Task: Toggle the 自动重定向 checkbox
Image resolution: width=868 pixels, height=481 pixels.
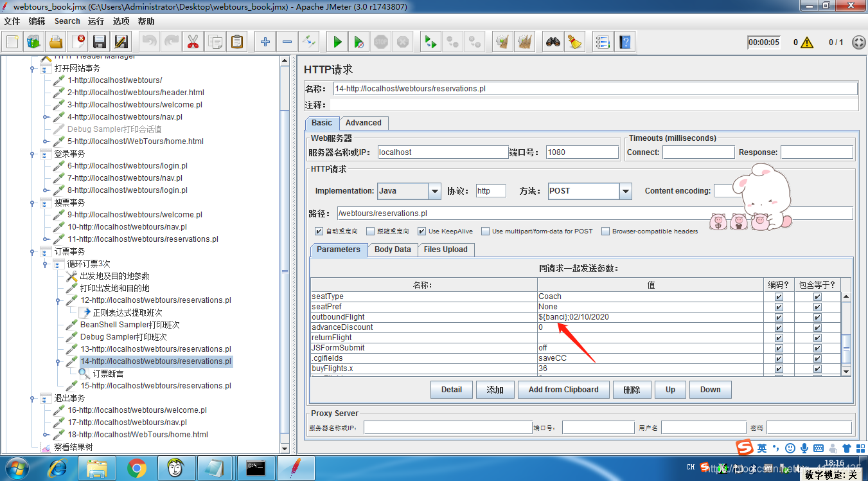Action: tap(319, 231)
